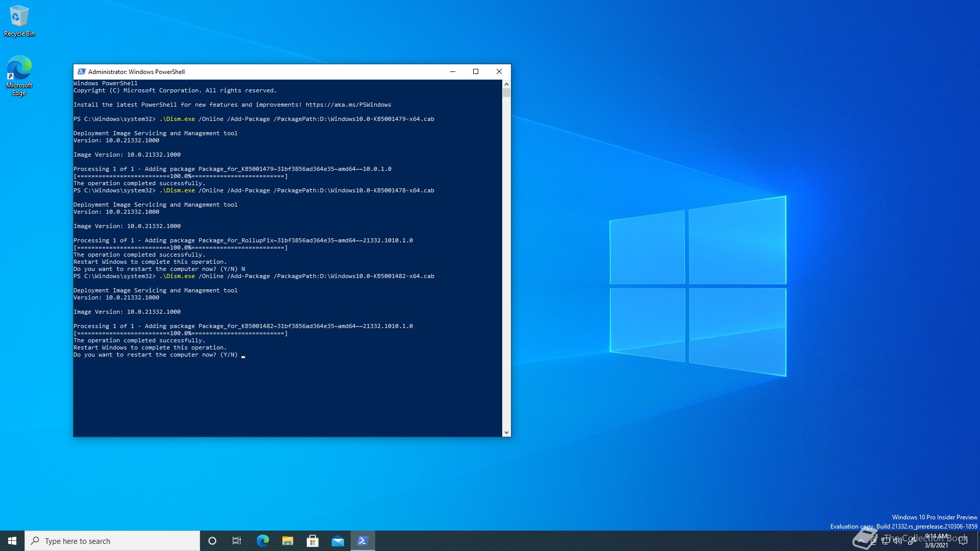This screenshot has height=551, width=980.
Task: Open the Recycle Bin desktop icon
Action: [19, 21]
